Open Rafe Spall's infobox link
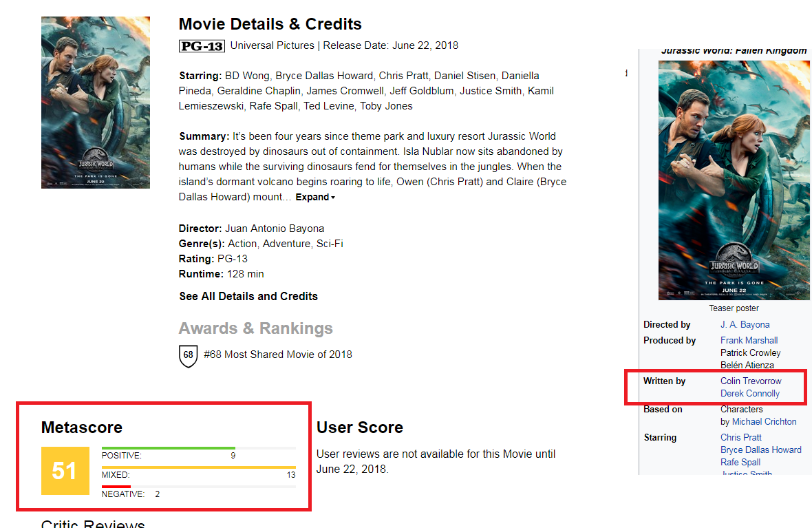 click(x=740, y=462)
